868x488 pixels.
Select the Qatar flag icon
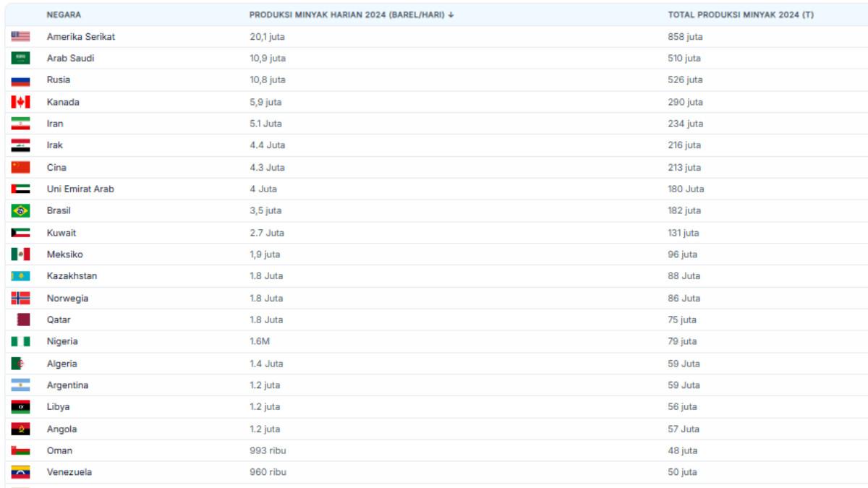click(x=23, y=320)
